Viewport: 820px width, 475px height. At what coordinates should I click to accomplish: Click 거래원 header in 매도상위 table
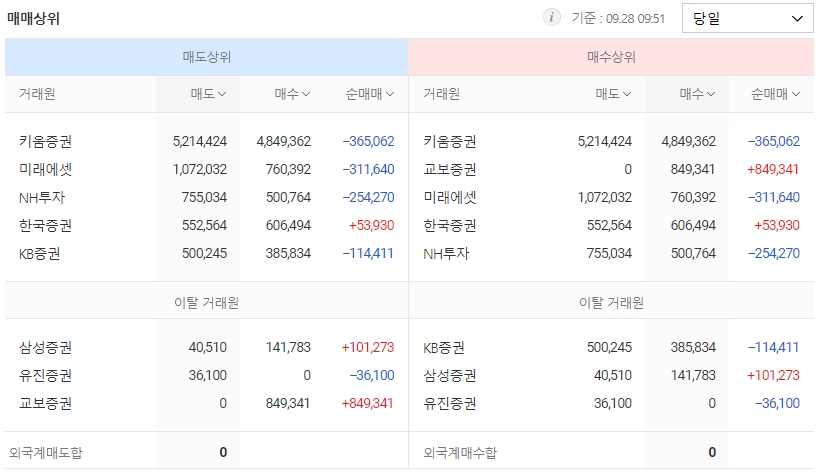pyautogui.click(x=37, y=94)
